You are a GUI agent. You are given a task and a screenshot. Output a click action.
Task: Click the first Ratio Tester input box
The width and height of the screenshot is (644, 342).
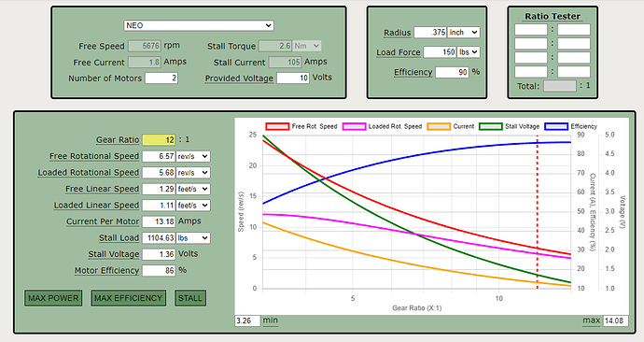(x=531, y=30)
